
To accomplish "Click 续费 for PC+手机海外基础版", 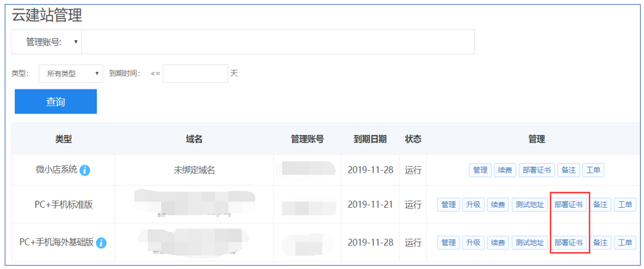I will tap(496, 242).
